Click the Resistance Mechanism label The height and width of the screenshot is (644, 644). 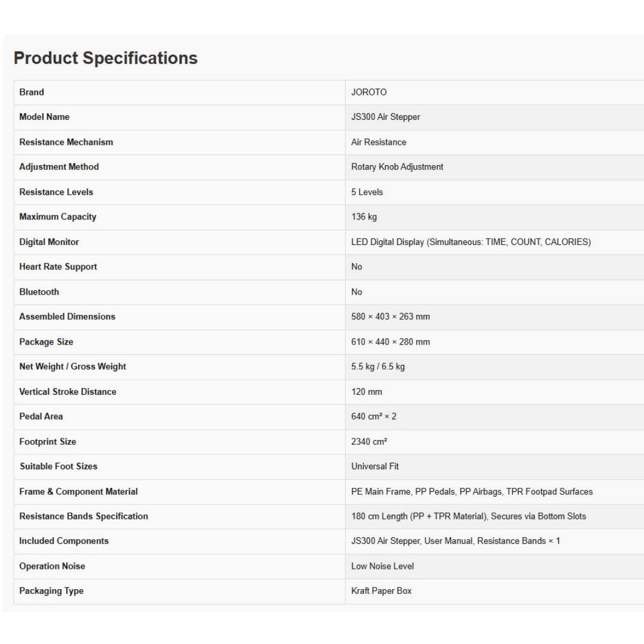tap(66, 142)
